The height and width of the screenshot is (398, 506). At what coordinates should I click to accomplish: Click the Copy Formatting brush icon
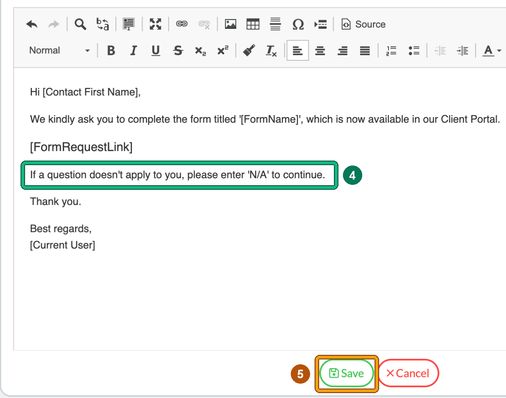(249, 51)
